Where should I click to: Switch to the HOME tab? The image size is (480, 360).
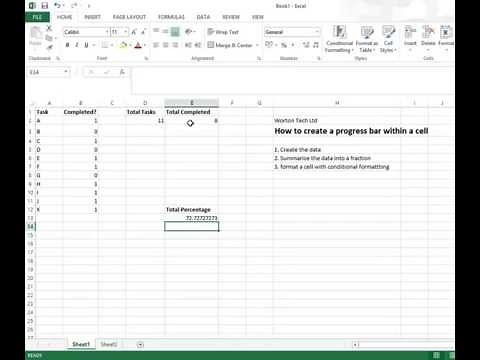[x=64, y=17]
